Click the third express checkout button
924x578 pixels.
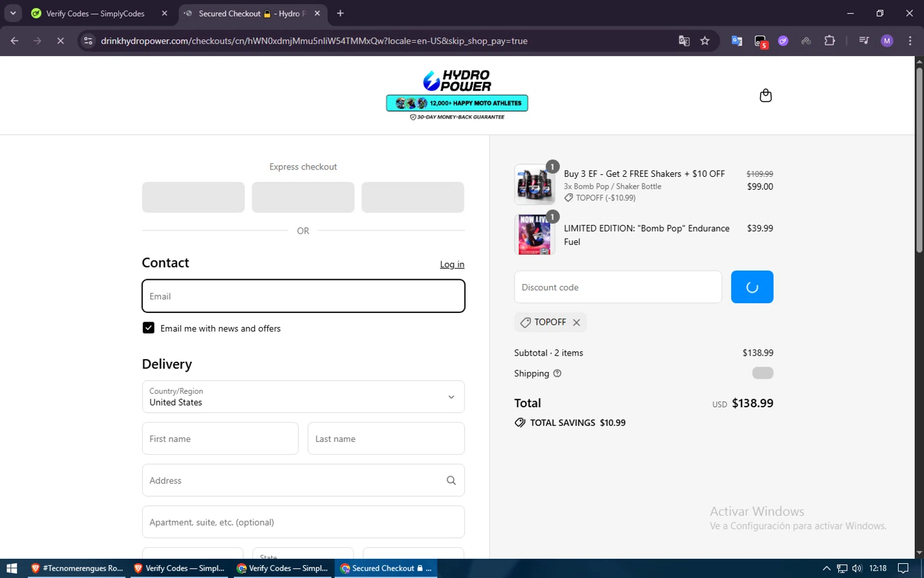click(x=413, y=197)
